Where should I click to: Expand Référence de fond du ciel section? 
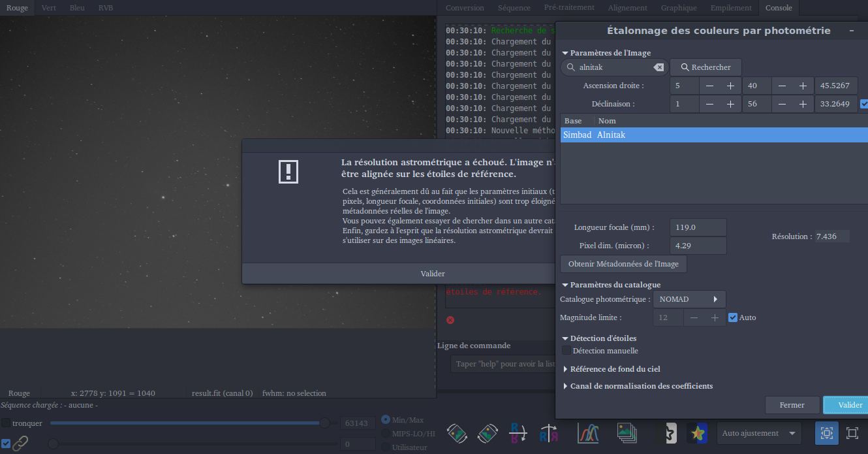pyautogui.click(x=565, y=369)
